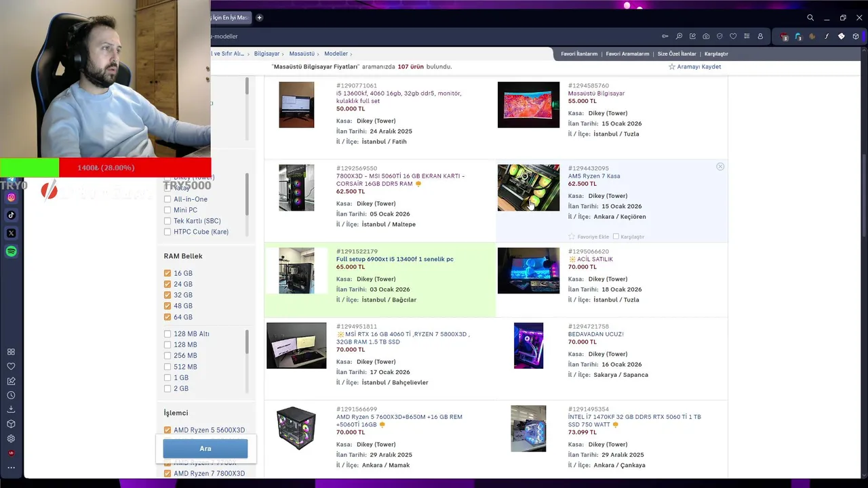
Task: Uncheck the 16 GB RAM checkbox
Action: click(167, 273)
